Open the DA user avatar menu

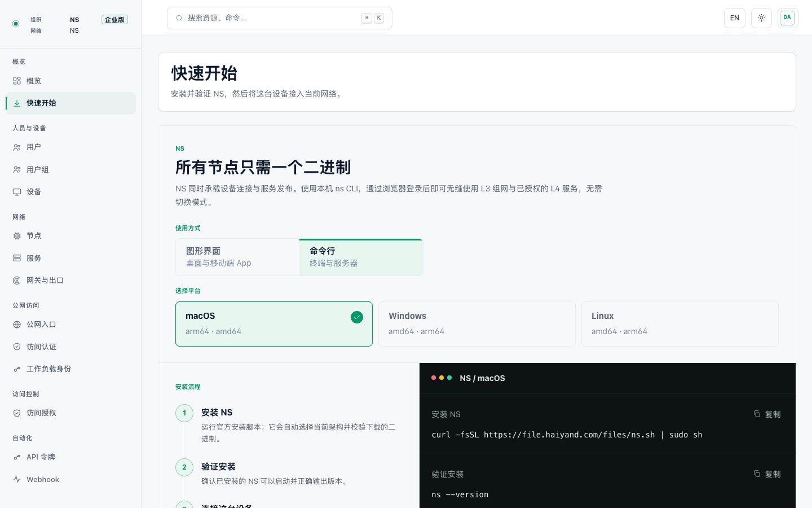pos(787,18)
